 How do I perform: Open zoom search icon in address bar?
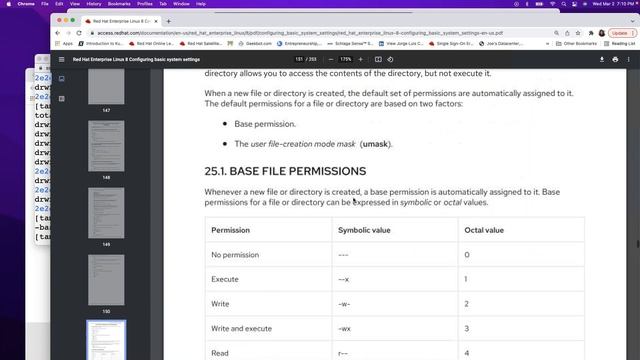(556, 33)
